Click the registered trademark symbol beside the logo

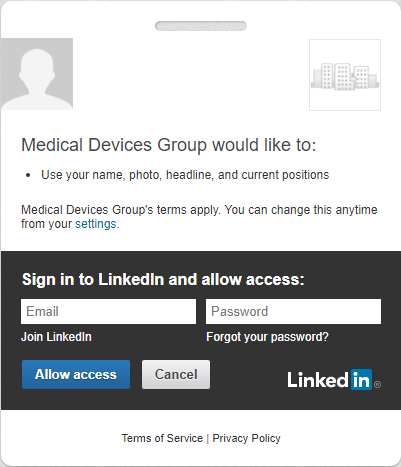(377, 385)
